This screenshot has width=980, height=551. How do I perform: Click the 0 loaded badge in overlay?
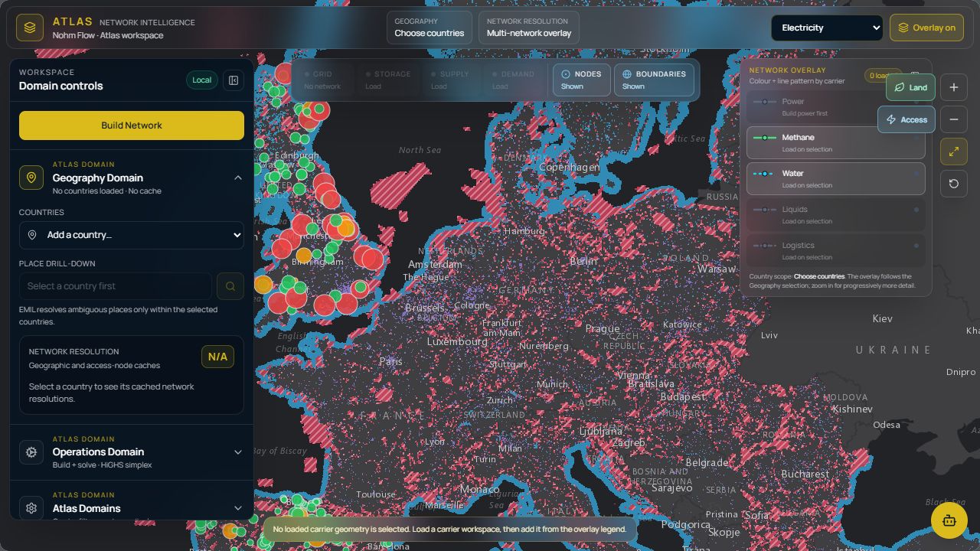click(880, 75)
